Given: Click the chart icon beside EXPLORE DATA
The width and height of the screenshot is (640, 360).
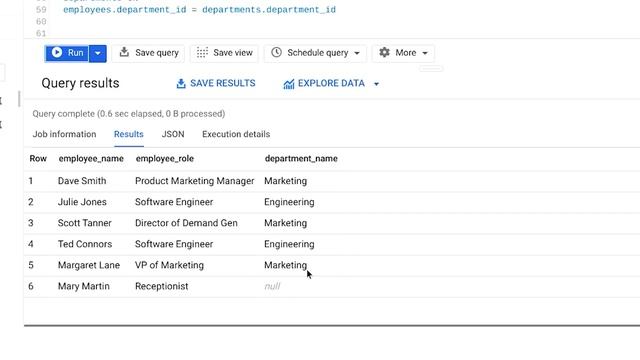Looking at the screenshot, I should [x=289, y=84].
